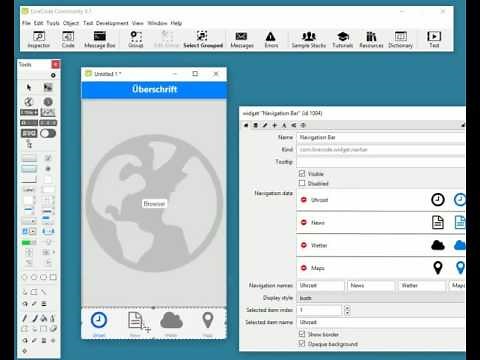Screen dimensions: 480x360
Task: Open Messages from the toolbar
Action: [x=242, y=39]
